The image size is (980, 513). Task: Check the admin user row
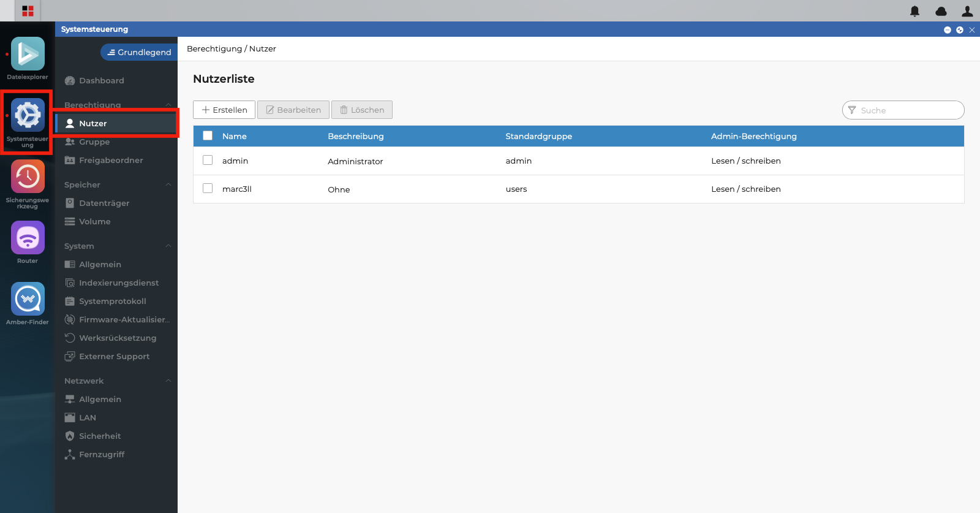pos(208,160)
